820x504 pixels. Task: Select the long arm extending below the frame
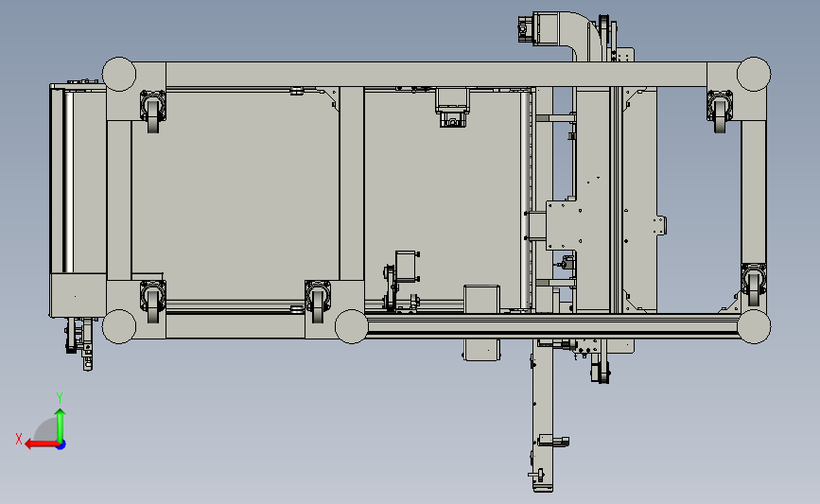tap(542, 416)
